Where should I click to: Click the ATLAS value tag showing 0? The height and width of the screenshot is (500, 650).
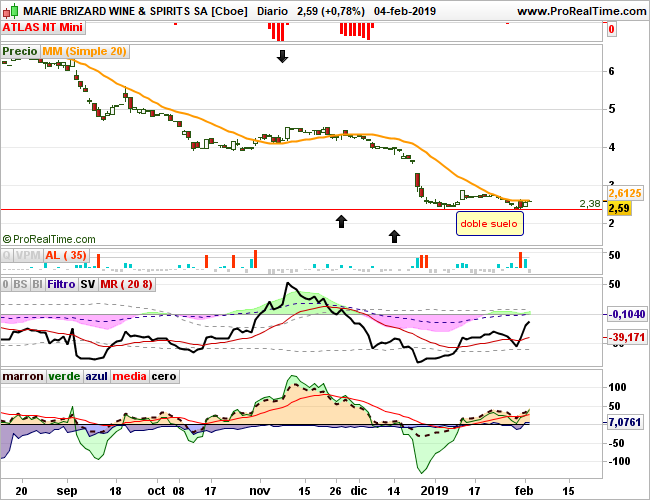pyautogui.click(x=611, y=29)
